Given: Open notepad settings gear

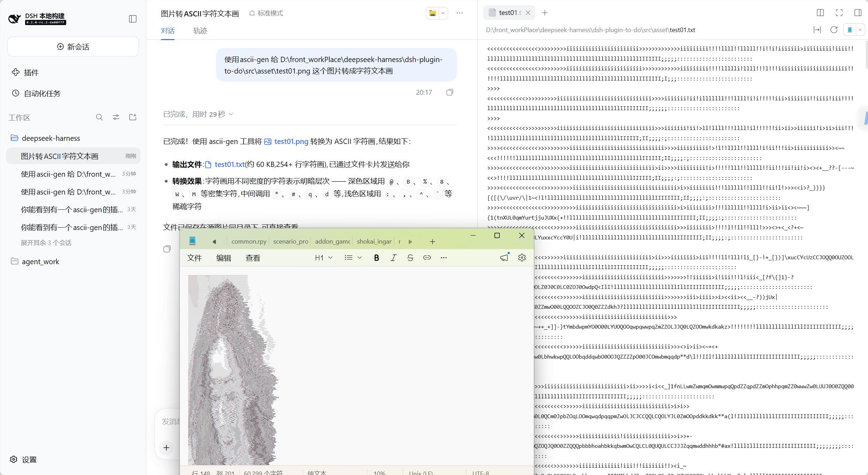Looking at the screenshot, I should pos(522,258).
